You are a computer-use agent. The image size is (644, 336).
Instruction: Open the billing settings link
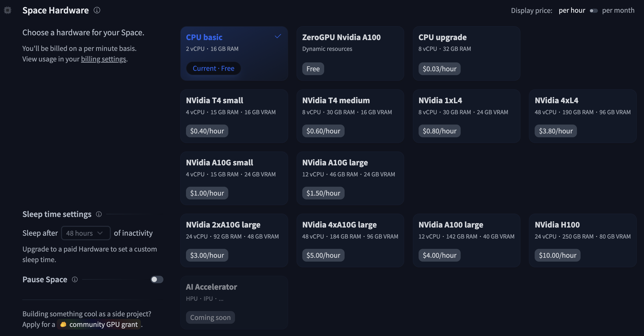tap(104, 59)
